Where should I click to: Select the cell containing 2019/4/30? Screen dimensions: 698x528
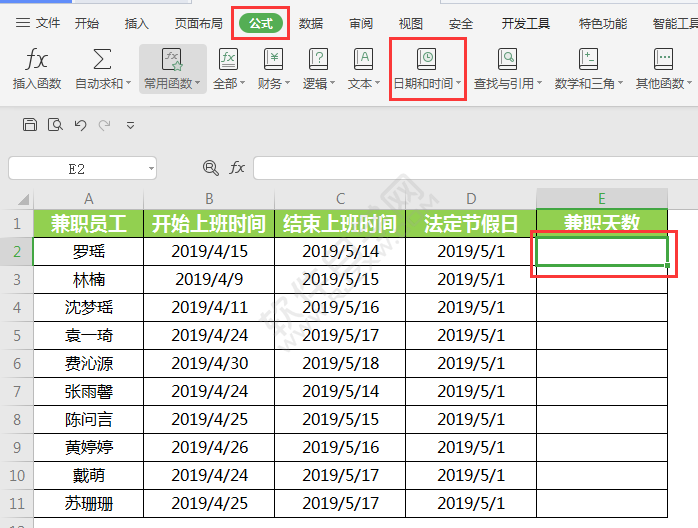tap(209, 363)
